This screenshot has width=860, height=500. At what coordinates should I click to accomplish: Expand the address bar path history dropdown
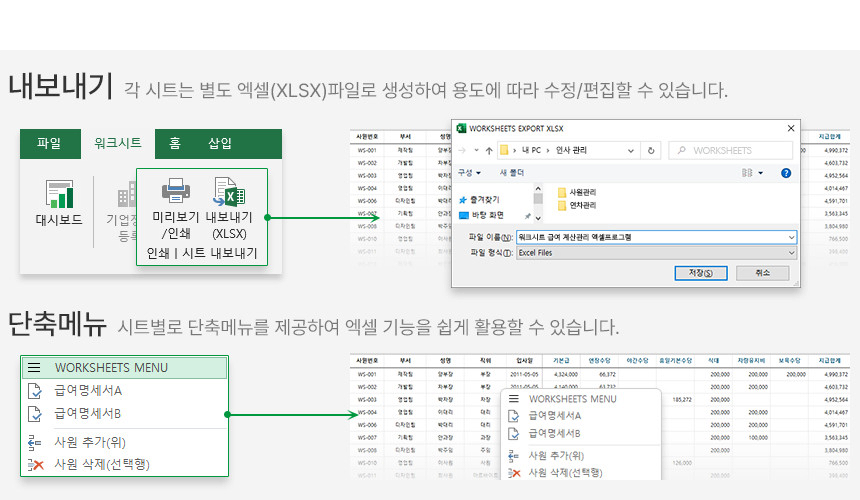tap(627, 150)
